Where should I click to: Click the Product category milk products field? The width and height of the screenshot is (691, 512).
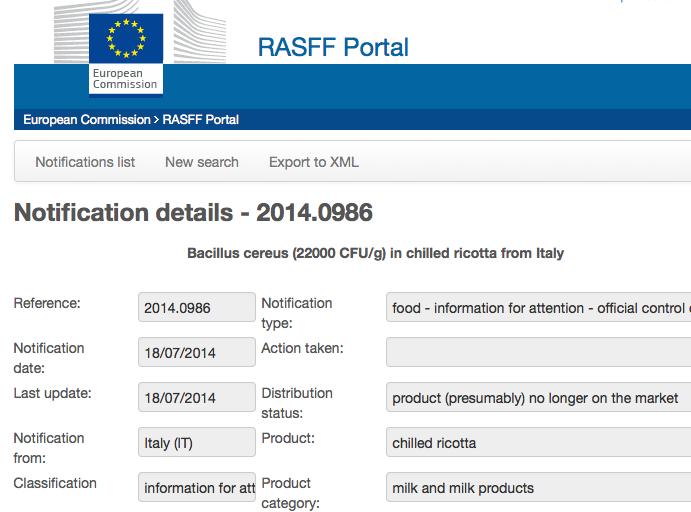[x=539, y=488]
